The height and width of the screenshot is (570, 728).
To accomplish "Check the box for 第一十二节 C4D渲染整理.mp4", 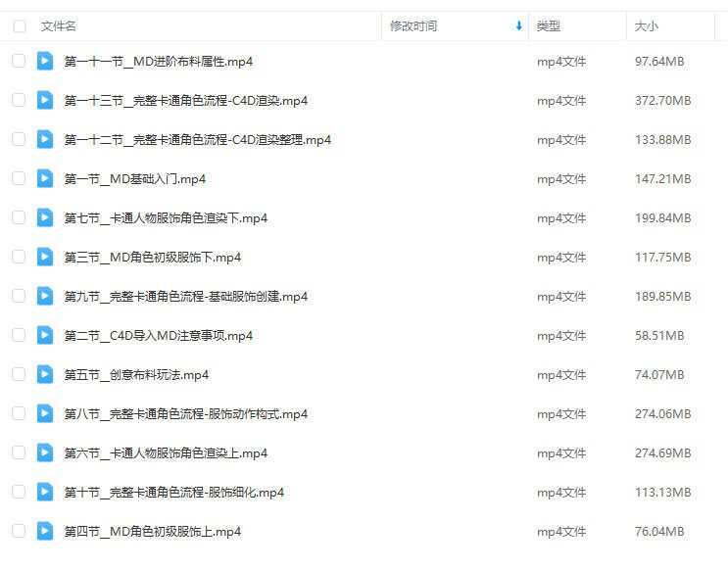I will pos(19,139).
